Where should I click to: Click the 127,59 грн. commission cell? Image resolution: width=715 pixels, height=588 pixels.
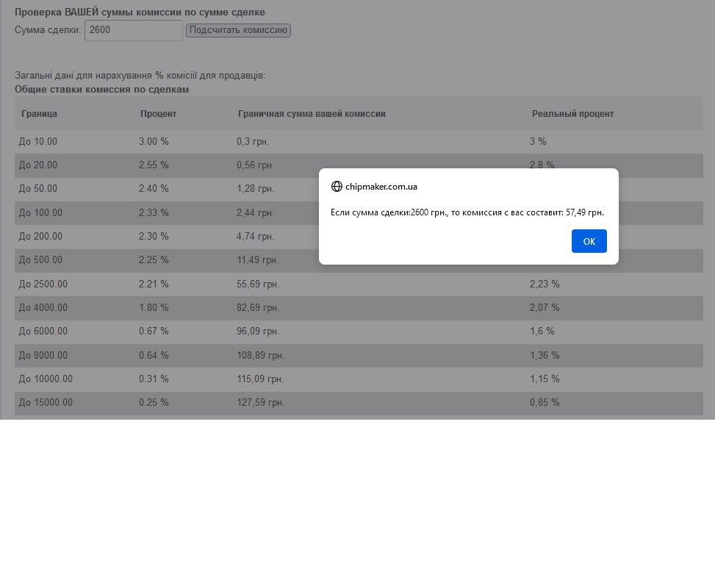[x=260, y=403]
